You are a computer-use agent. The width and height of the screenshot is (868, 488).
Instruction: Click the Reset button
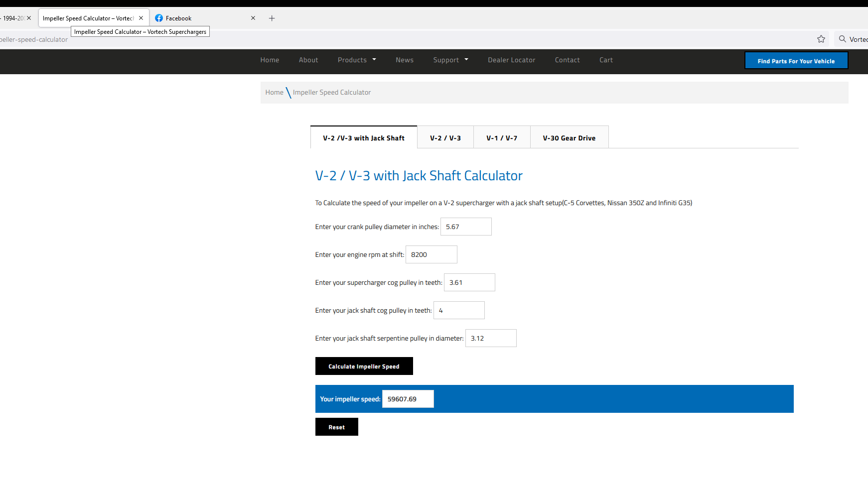pyautogui.click(x=336, y=427)
